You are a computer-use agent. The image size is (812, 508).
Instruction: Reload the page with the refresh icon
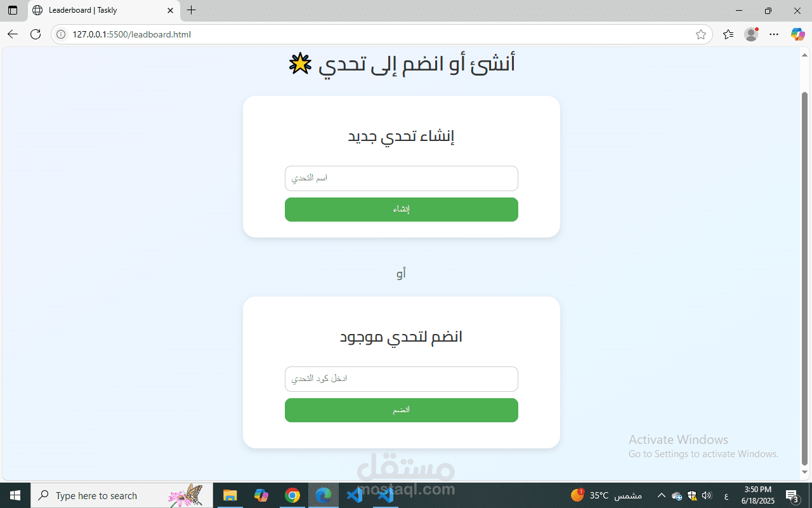coord(36,34)
